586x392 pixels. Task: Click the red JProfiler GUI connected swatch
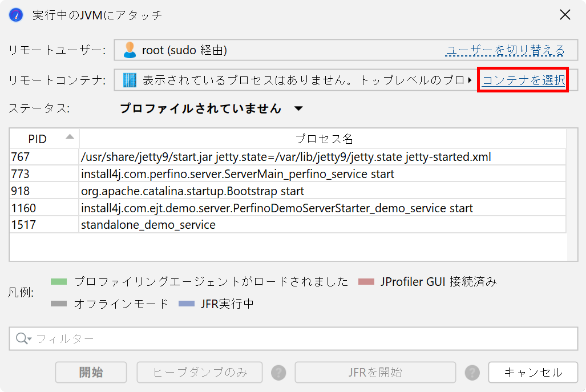pos(366,282)
